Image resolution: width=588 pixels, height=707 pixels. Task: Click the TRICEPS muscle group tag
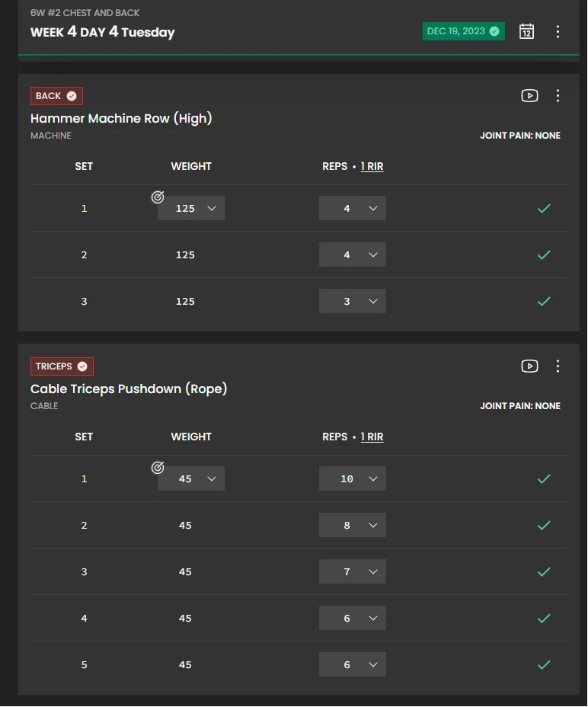[62, 366]
